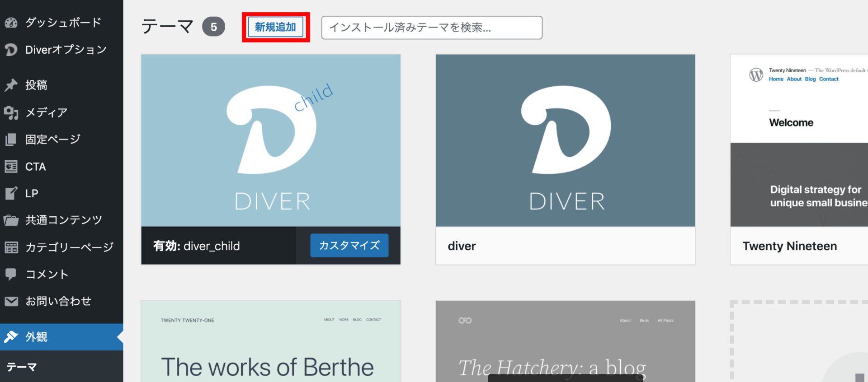This screenshot has width=868, height=382.
Task: Click the pushpin icon beside 投稿
Action: pyautogui.click(x=11, y=85)
